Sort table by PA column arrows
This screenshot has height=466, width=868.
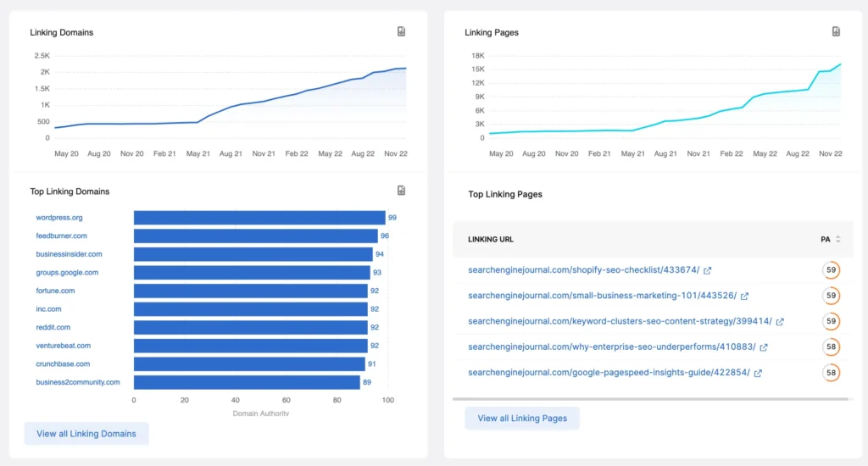(x=838, y=240)
